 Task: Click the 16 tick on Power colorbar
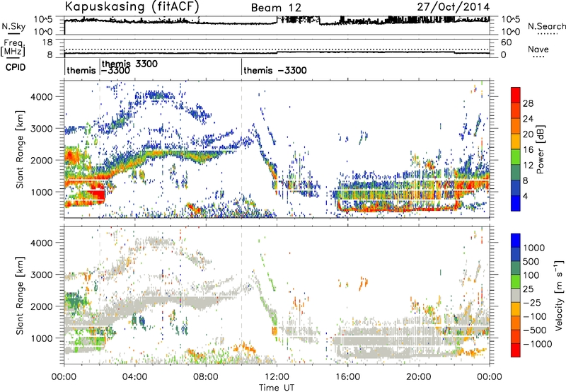[x=528, y=150]
